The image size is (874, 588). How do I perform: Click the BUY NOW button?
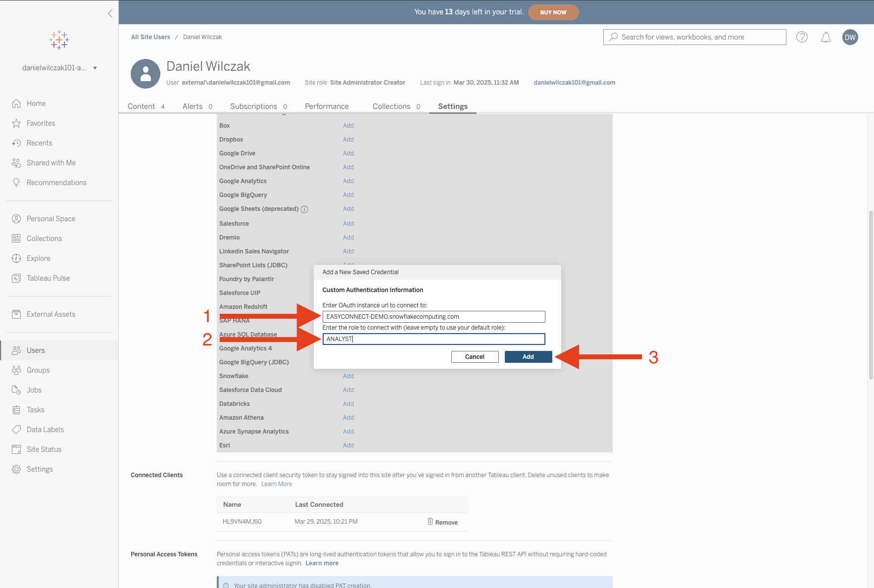pyautogui.click(x=553, y=12)
